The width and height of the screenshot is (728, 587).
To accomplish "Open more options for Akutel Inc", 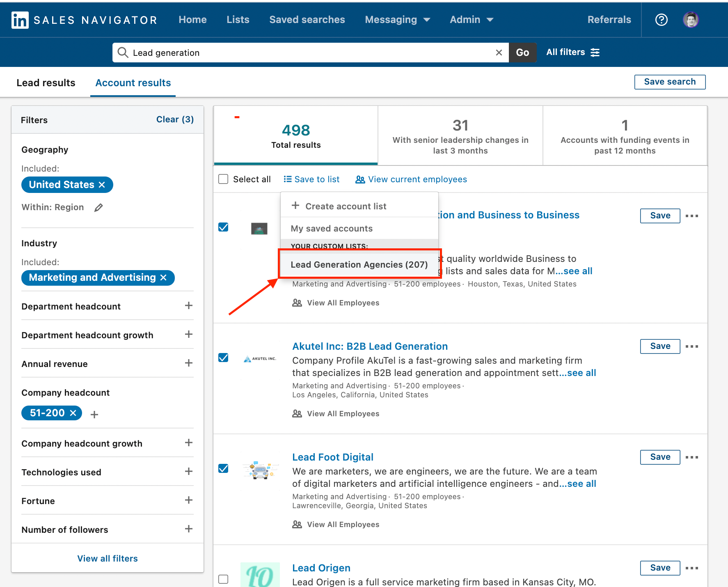I will tap(692, 346).
